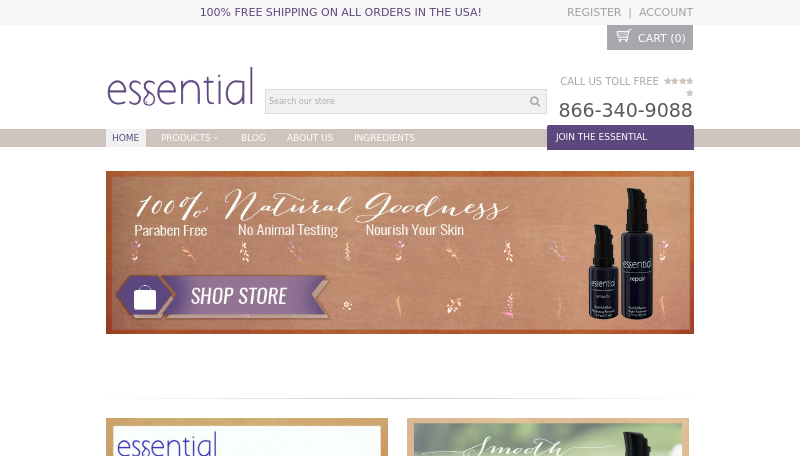The width and height of the screenshot is (800, 456).
Task: Click the Repair product bottle image
Action: [x=637, y=254]
